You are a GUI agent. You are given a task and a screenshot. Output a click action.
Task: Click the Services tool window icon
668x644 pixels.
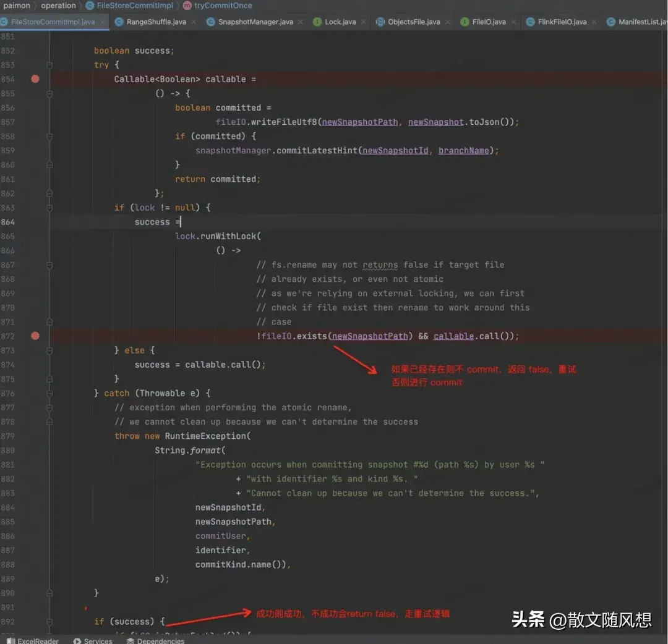click(77, 640)
